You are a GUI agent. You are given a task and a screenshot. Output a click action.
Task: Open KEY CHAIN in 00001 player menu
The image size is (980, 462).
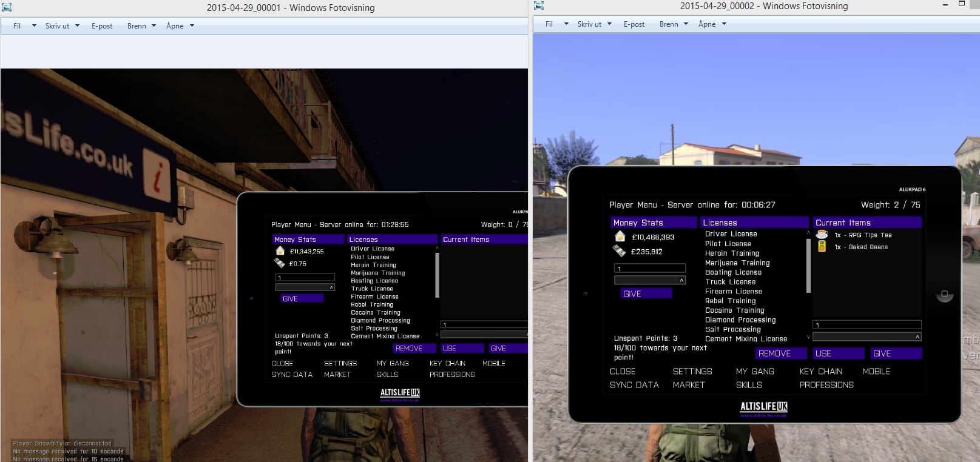pos(447,363)
